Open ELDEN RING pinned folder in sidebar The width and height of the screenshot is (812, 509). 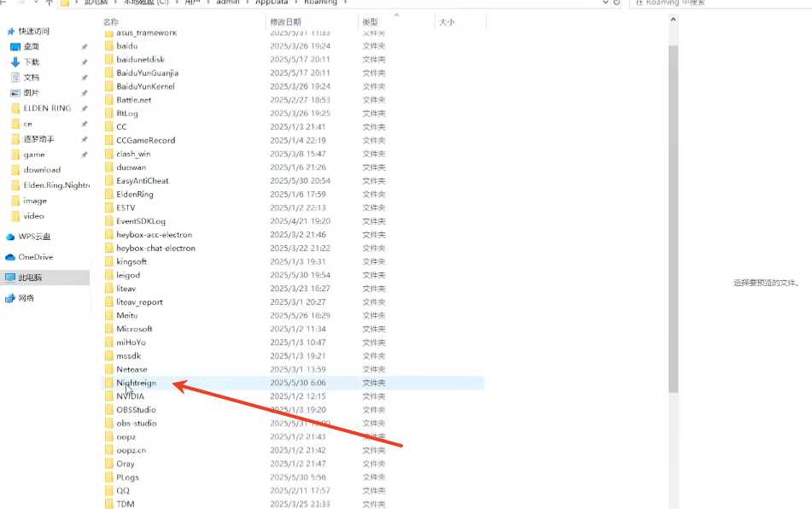click(47, 108)
